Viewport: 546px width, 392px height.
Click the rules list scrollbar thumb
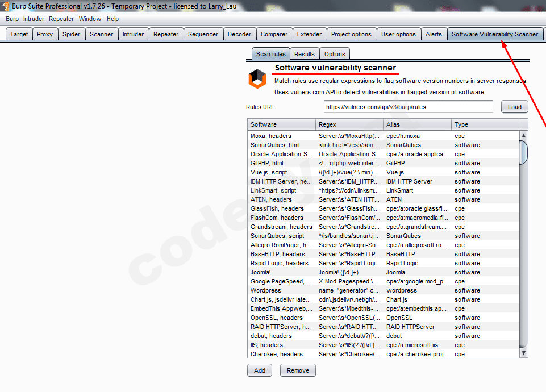[x=523, y=152]
